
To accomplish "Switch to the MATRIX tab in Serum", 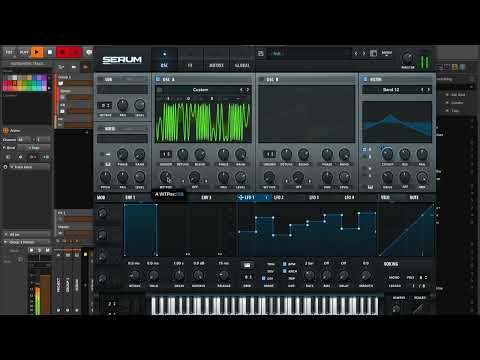I will (x=216, y=60).
